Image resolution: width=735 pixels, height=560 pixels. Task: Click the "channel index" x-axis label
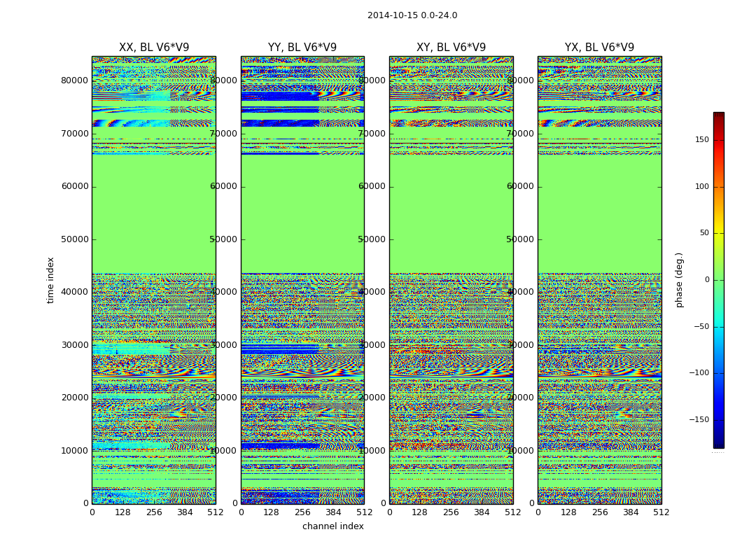pyautogui.click(x=333, y=526)
